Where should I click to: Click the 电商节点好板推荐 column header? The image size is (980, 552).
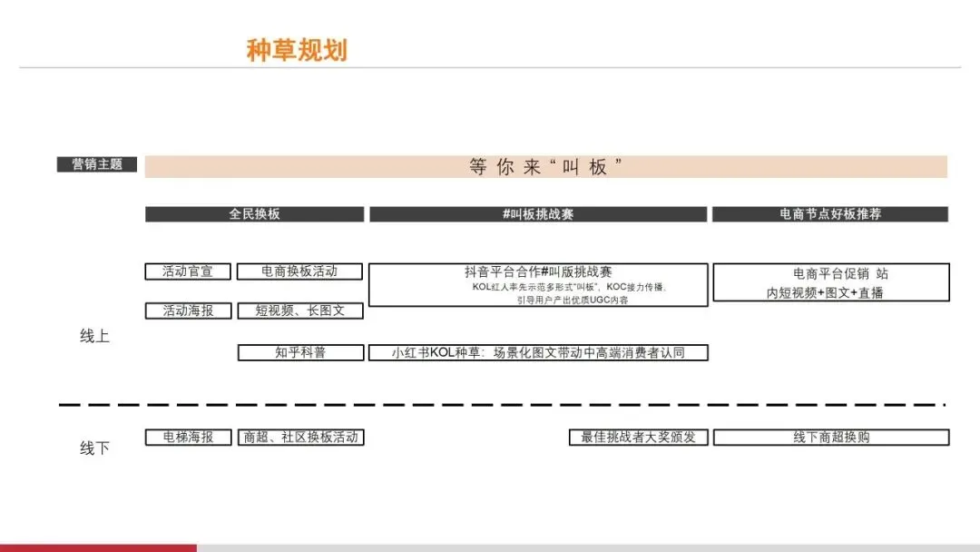tap(832, 214)
